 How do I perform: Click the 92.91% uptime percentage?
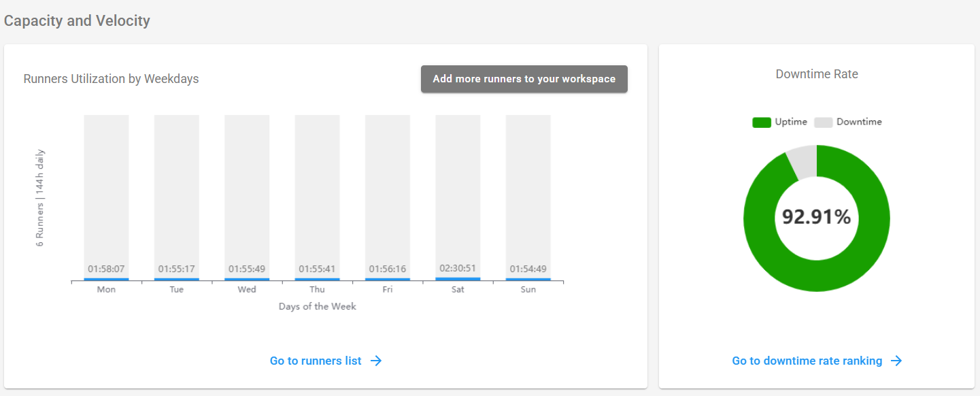tap(817, 217)
